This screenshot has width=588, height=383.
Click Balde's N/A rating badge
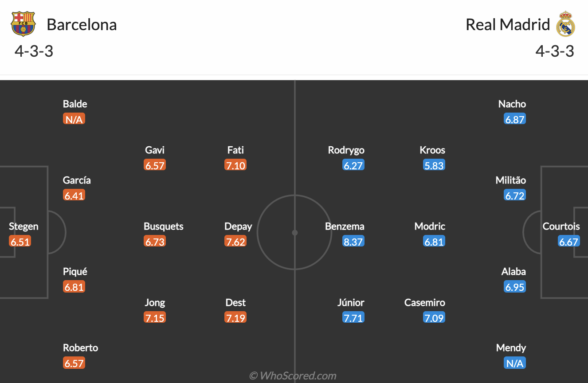pos(74,119)
